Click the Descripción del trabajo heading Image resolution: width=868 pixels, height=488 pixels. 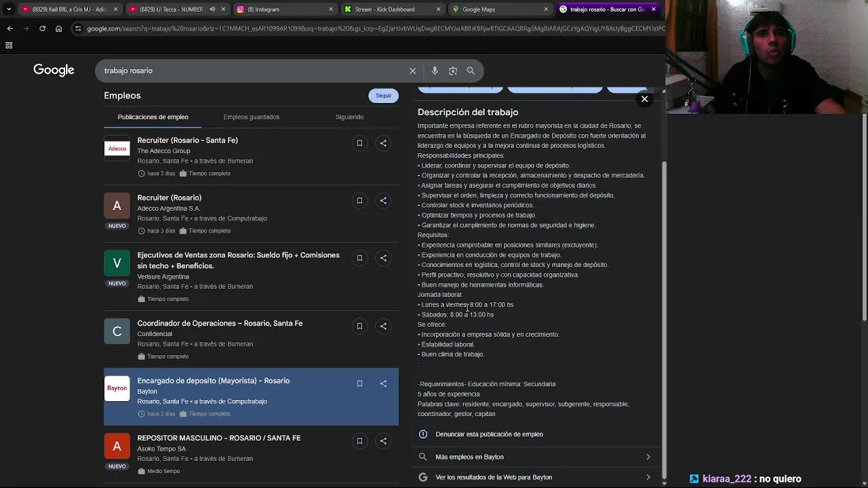[x=468, y=113]
